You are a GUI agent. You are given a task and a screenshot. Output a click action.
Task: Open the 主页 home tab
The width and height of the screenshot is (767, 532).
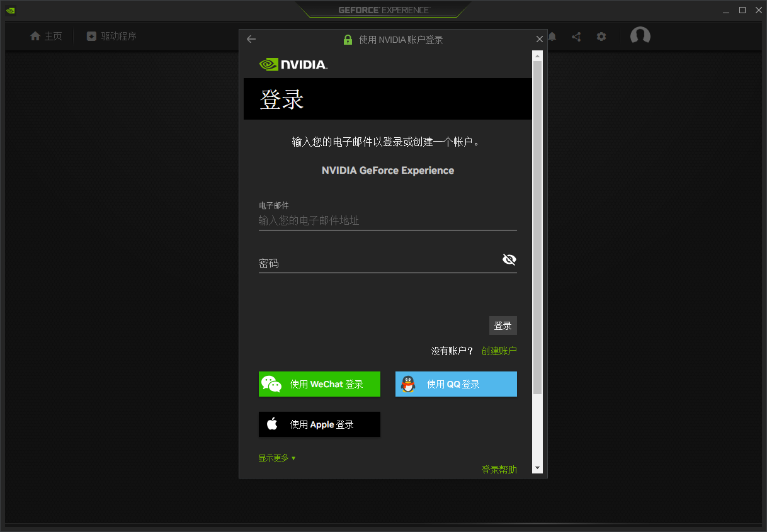(46, 37)
